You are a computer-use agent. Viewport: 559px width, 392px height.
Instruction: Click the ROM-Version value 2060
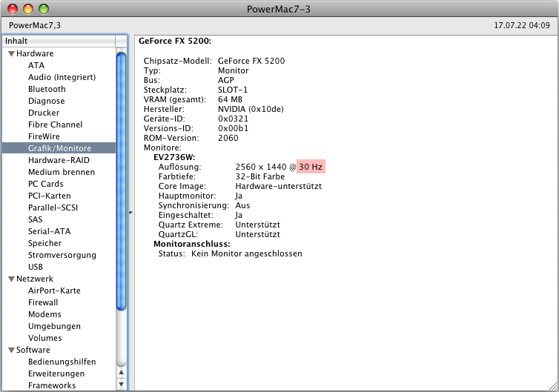click(x=228, y=138)
